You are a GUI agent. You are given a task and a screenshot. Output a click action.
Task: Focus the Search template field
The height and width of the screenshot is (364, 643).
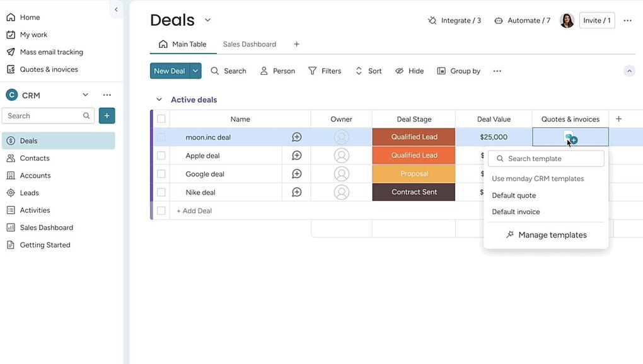coord(546,159)
